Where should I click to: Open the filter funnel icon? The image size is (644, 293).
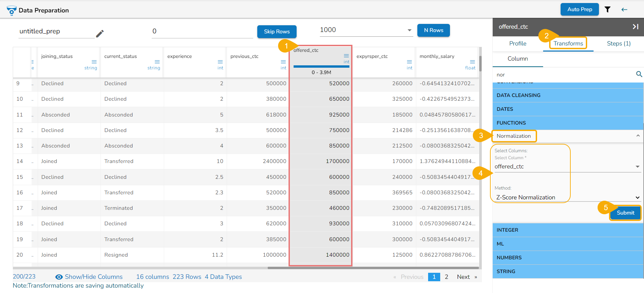click(607, 9)
